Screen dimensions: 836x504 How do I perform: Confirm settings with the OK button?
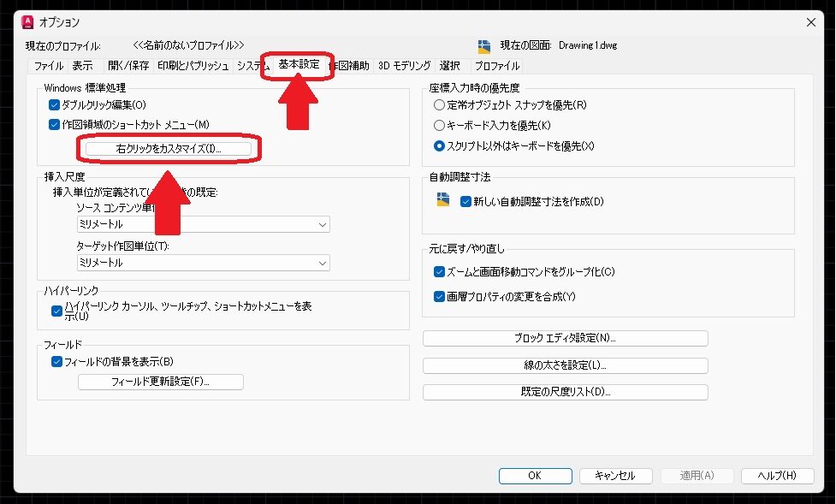tap(534, 476)
